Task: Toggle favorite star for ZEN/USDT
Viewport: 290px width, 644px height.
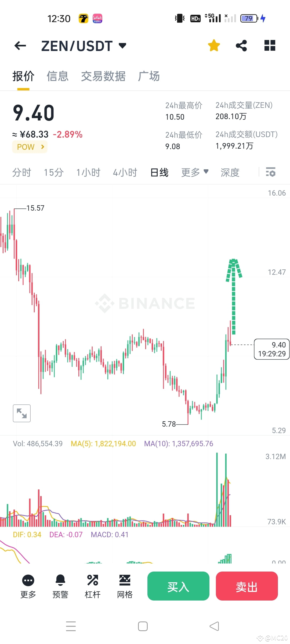Action: [214, 46]
